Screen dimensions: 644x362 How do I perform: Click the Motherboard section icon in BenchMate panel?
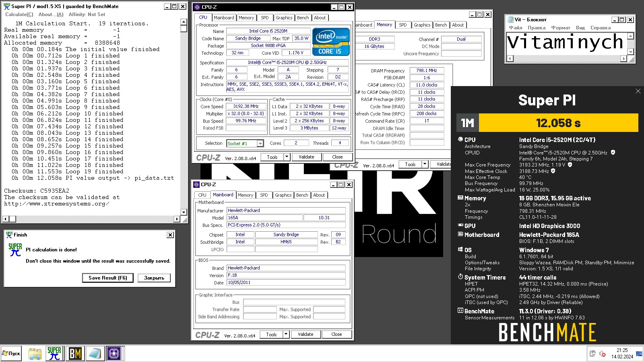[x=460, y=234]
